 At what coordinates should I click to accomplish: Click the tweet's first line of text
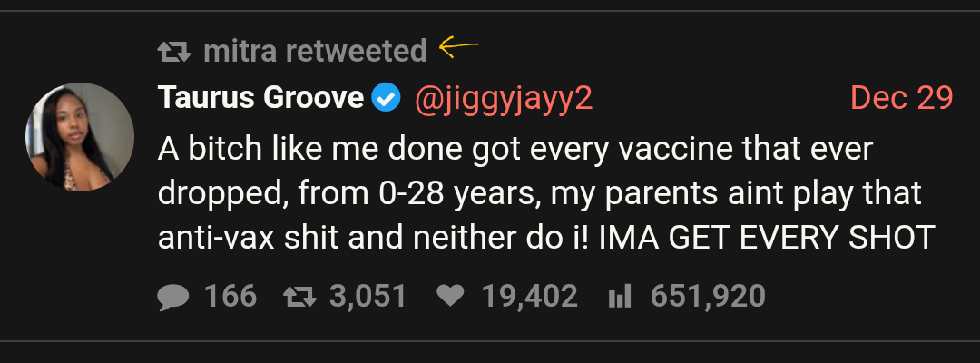pos(514,147)
